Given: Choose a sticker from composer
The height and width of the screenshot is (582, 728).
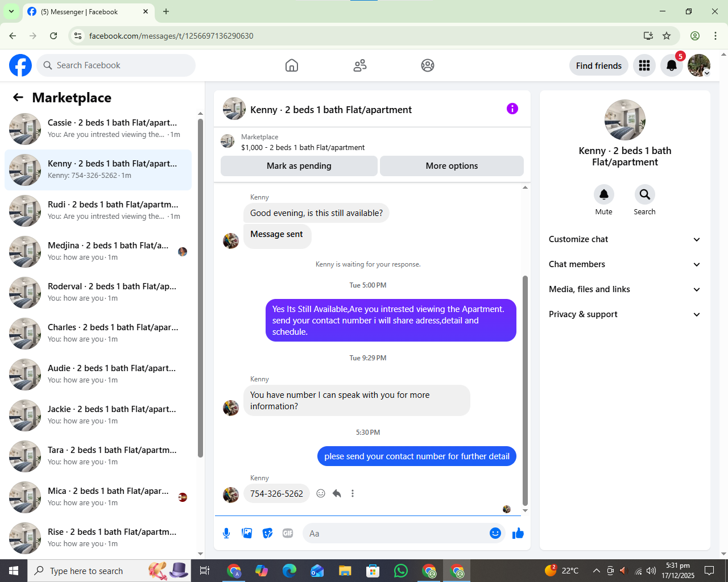Looking at the screenshot, I should pyautogui.click(x=267, y=533).
